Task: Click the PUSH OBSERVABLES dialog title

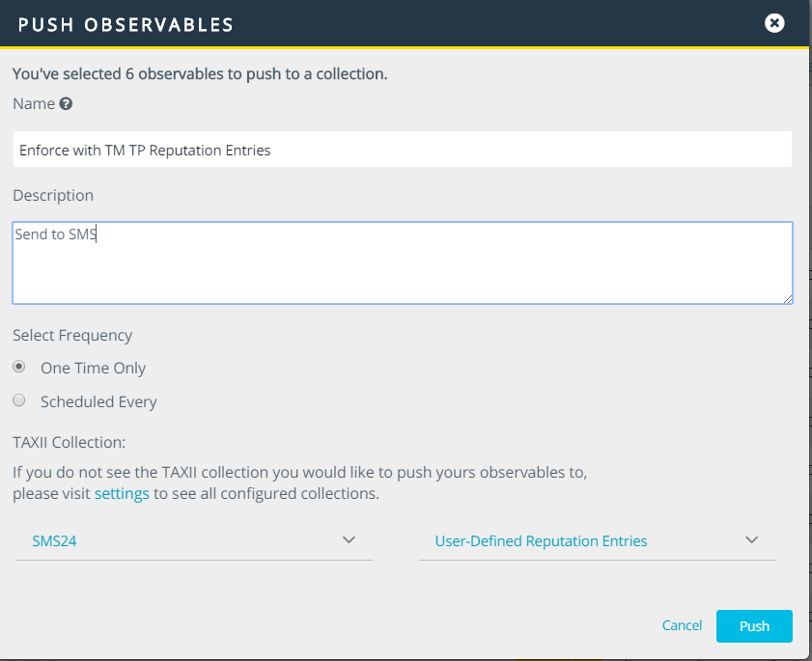Action: click(126, 24)
